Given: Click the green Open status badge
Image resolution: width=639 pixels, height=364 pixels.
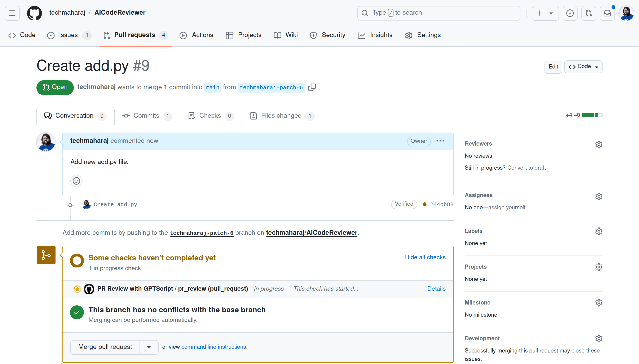Looking at the screenshot, I should 55,87.
